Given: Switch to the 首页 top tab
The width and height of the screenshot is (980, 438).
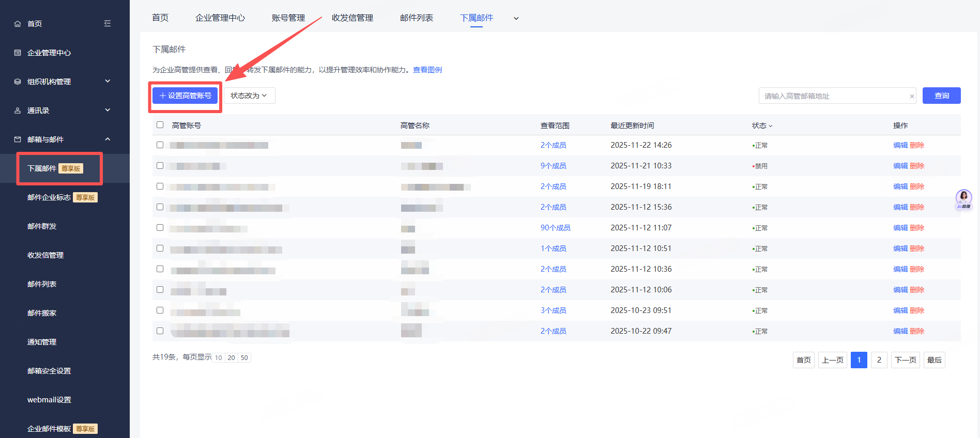Looking at the screenshot, I should pyautogui.click(x=160, y=18).
